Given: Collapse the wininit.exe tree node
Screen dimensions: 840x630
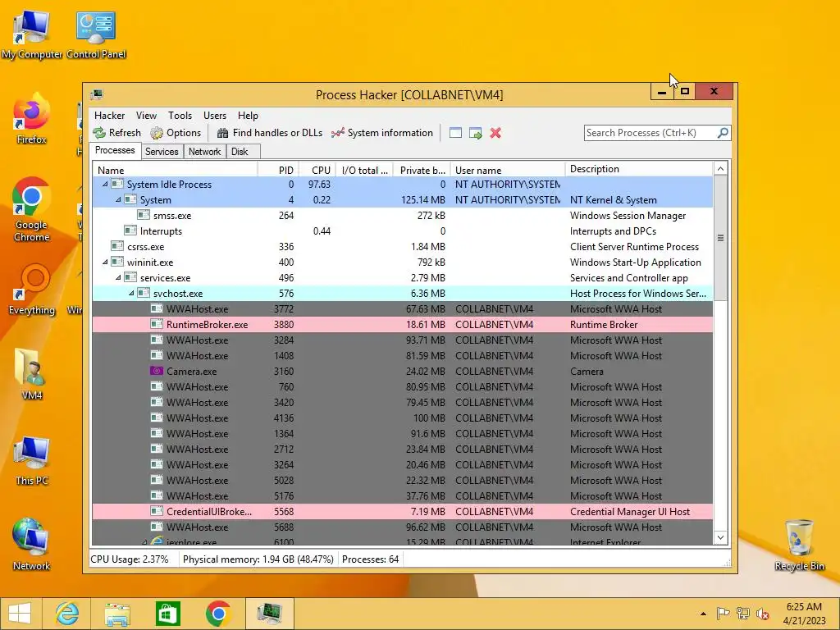Looking at the screenshot, I should pos(105,262).
